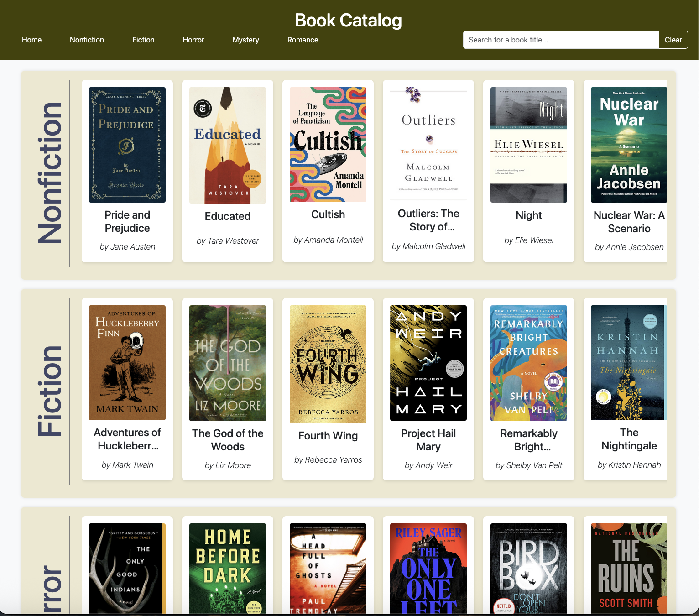Open the Nonfiction navigation link
This screenshot has width=699, height=616.
point(87,40)
